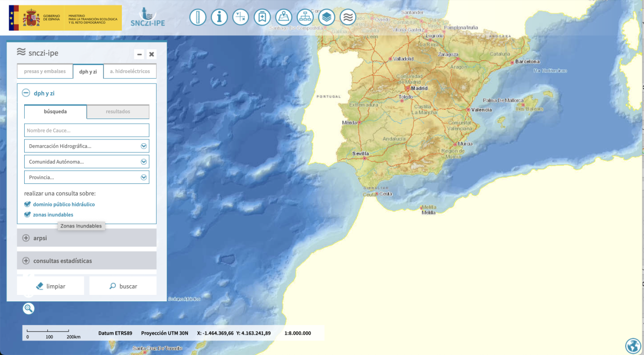
Task: Click the hierarchy diagram icon
Action: 305,17
